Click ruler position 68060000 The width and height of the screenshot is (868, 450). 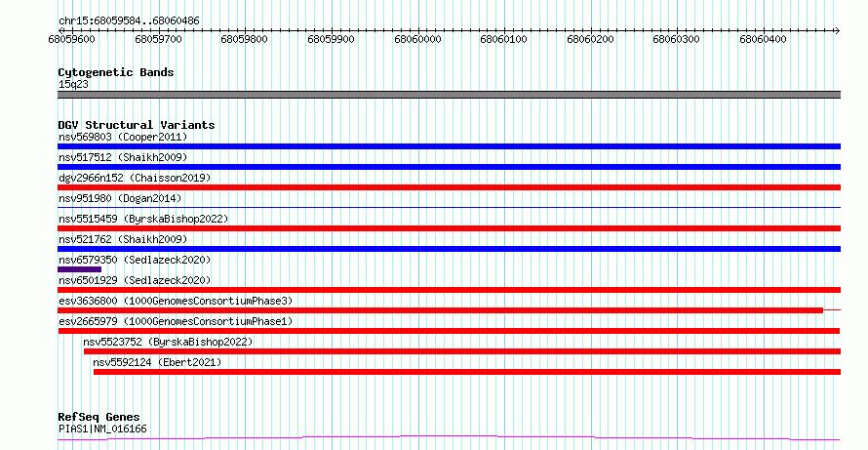418,39
